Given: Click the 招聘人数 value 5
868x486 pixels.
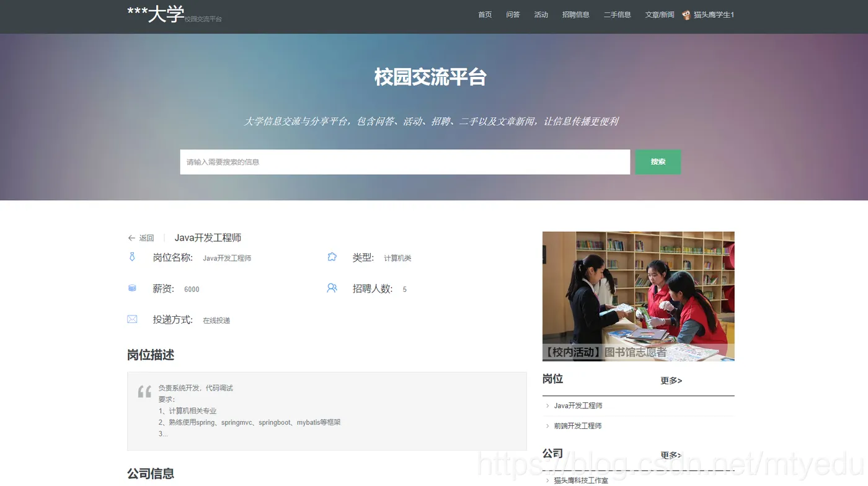Looking at the screenshot, I should pyautogui.click(x=405, y=289).
